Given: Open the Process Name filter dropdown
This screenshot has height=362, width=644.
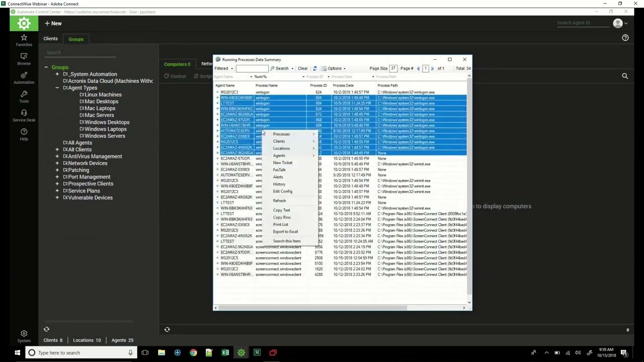Looking at the screenshot, I should (x=303, y=77).
